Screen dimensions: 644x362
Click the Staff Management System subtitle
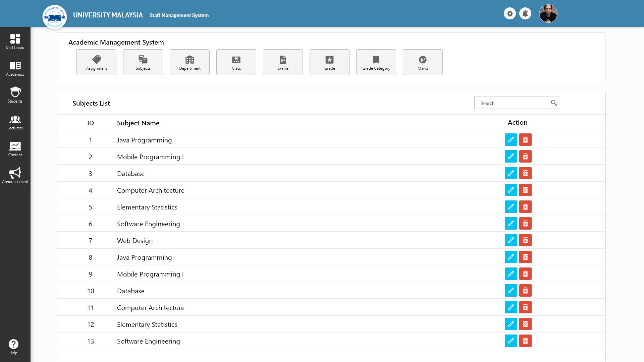point(179,15)
